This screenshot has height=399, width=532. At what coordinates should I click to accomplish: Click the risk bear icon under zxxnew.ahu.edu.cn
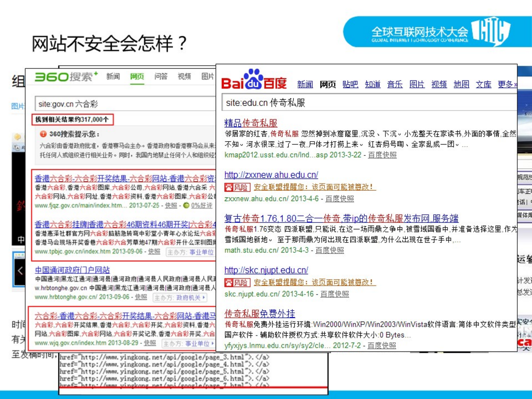point(229,187)
